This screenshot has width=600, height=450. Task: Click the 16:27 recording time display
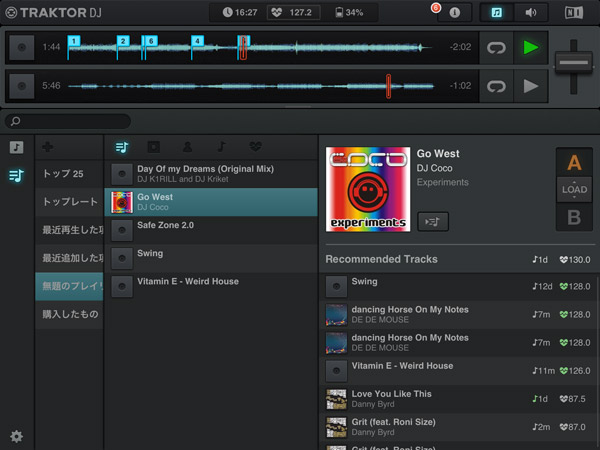click(240, 13)
